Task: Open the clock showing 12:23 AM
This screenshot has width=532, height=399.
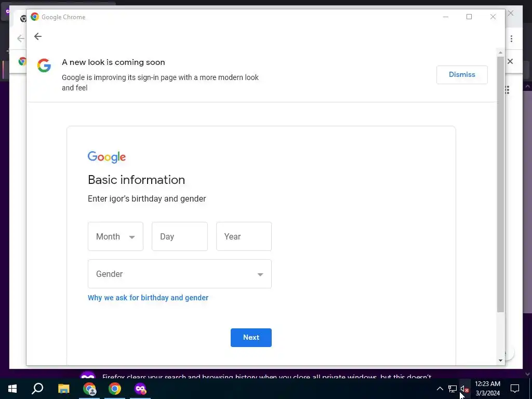Action: (487, 389)
